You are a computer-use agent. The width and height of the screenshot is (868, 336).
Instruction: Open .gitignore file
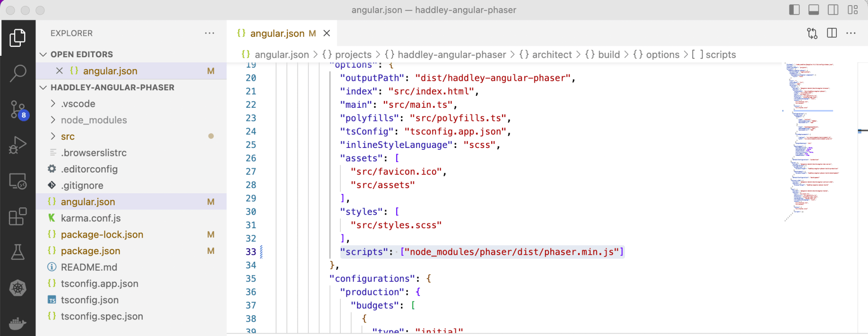[131, 185]
